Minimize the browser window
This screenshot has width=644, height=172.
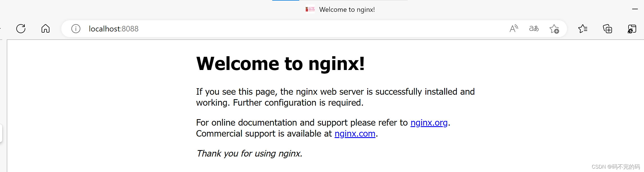(635, 9)
